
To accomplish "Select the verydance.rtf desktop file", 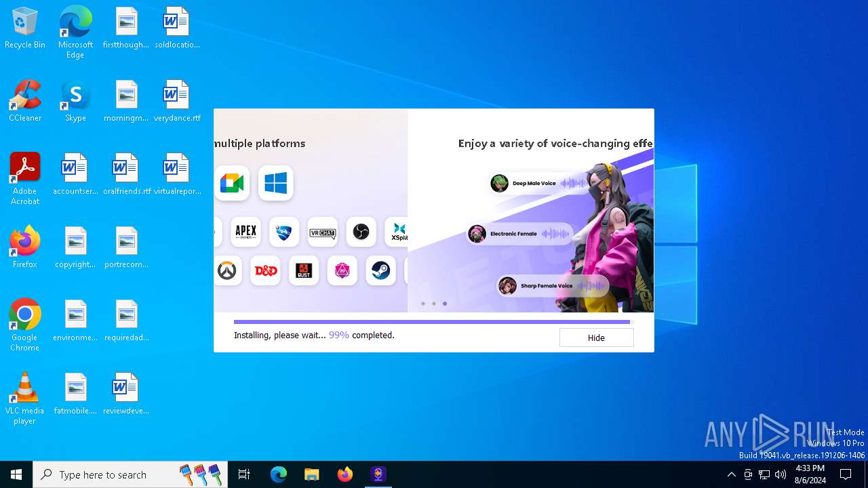I will (177, 102).
